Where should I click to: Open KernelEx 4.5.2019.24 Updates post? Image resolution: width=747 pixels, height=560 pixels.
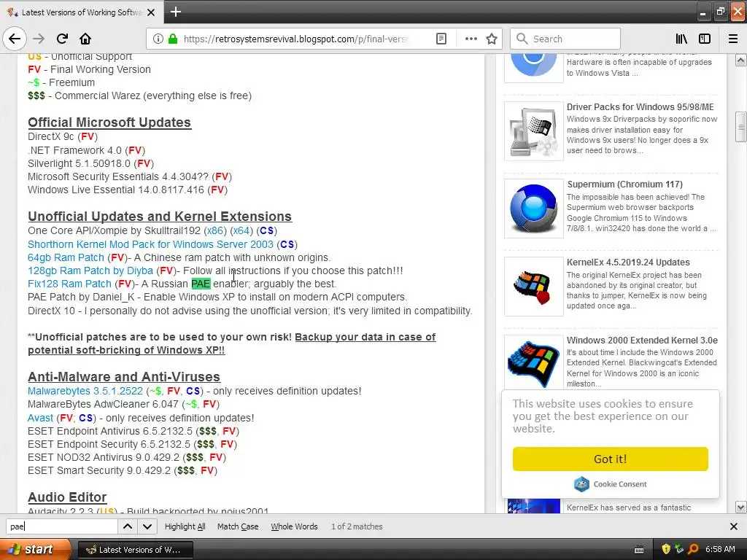(x=628, y=262)
